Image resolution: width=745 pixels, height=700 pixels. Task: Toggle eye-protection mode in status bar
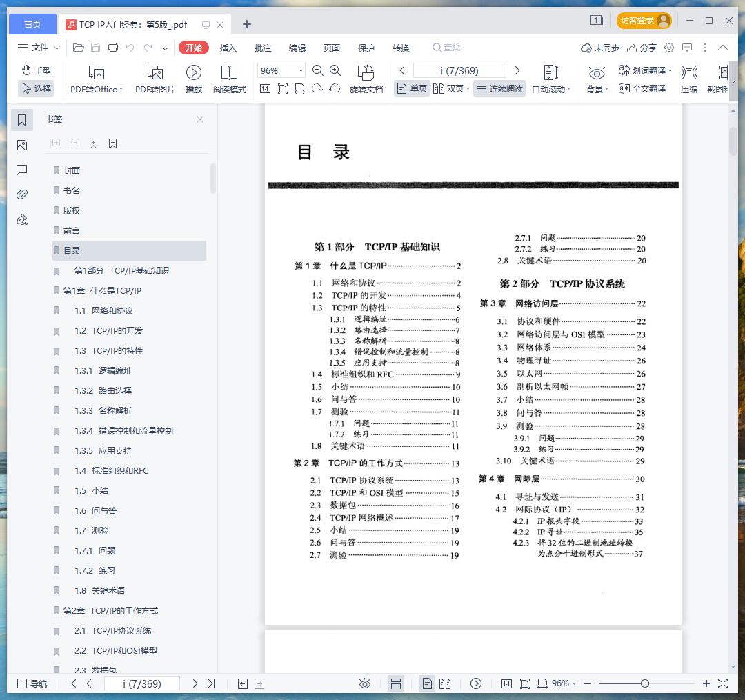pyautogui.click(x=365, y=683)
